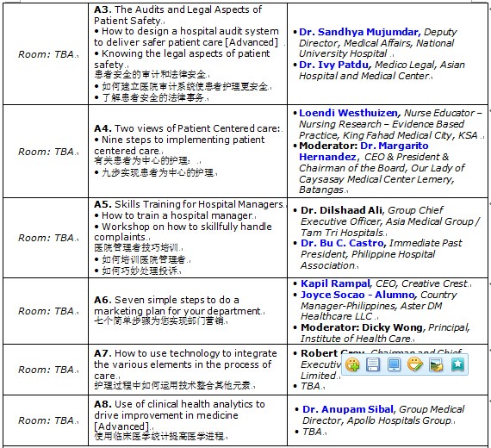
Task: Open Dr. Anupam Sibal speaker link
Action: 348,409
